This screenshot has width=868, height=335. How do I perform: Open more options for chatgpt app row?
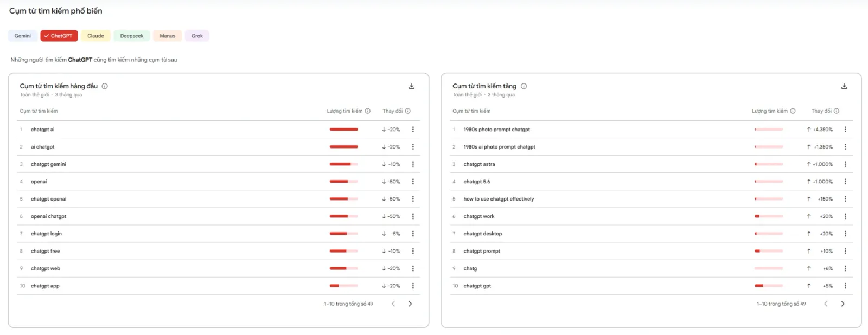coord(413,286)
